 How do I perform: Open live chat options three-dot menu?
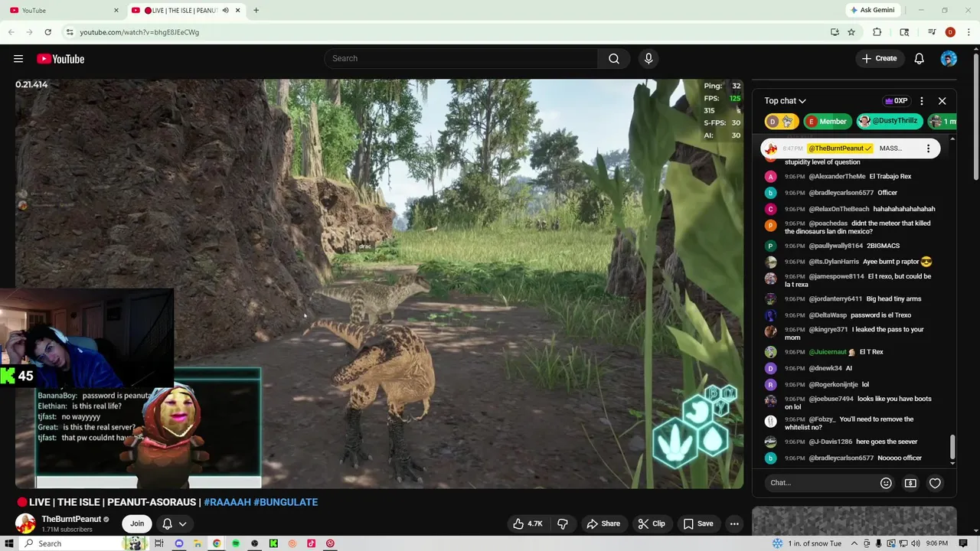(x=922, y=101)
